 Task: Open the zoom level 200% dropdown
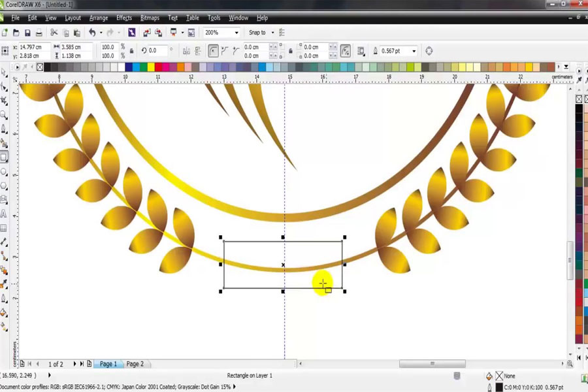coord(237,33)
